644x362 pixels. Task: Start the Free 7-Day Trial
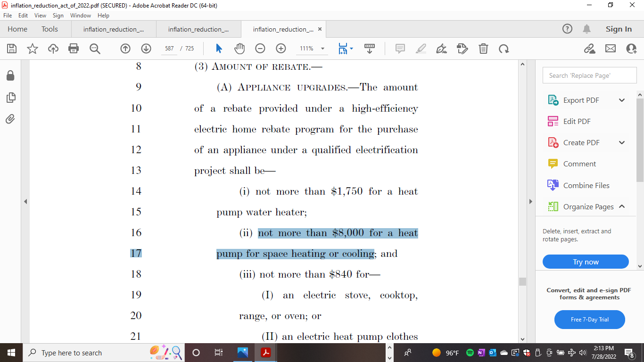pos(589,320)
